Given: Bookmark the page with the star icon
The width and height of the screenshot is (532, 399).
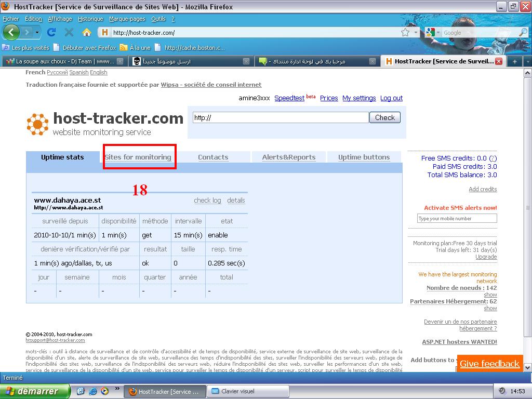Looking at the screenshot, I should pyautogui.click(x=405, y=33).
